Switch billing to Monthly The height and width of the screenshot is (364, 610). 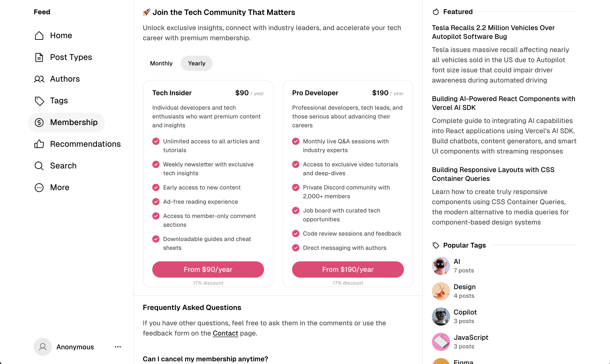point(161,63)
